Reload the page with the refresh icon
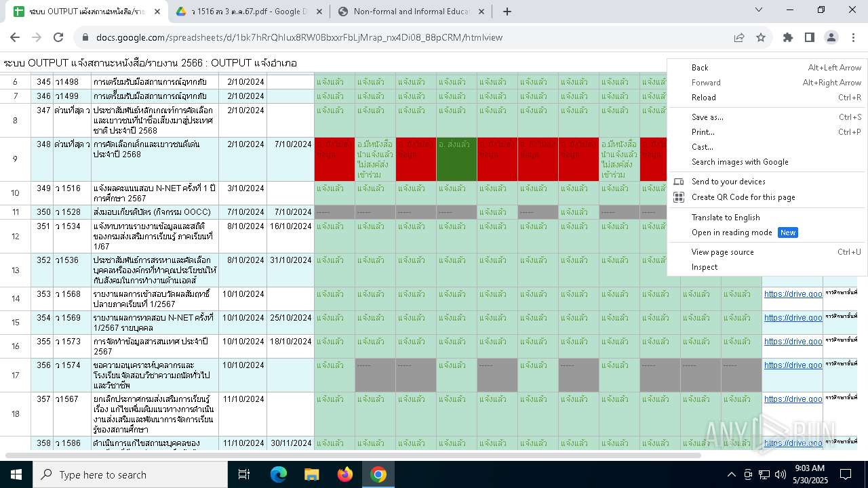 (x=58, y=37)
